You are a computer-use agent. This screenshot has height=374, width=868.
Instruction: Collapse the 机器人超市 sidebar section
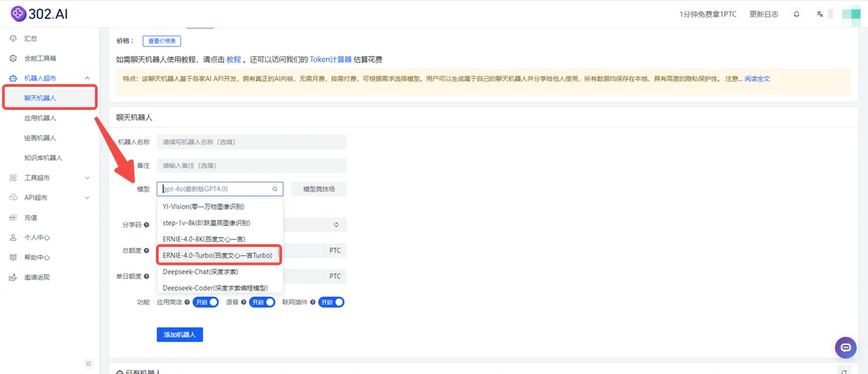tap(87, 78)
